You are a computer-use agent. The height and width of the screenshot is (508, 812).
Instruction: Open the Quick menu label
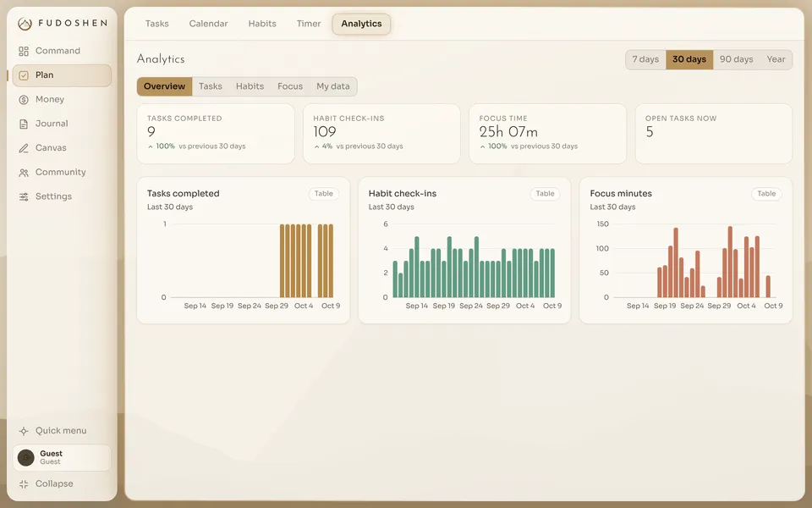coord(61,431)
